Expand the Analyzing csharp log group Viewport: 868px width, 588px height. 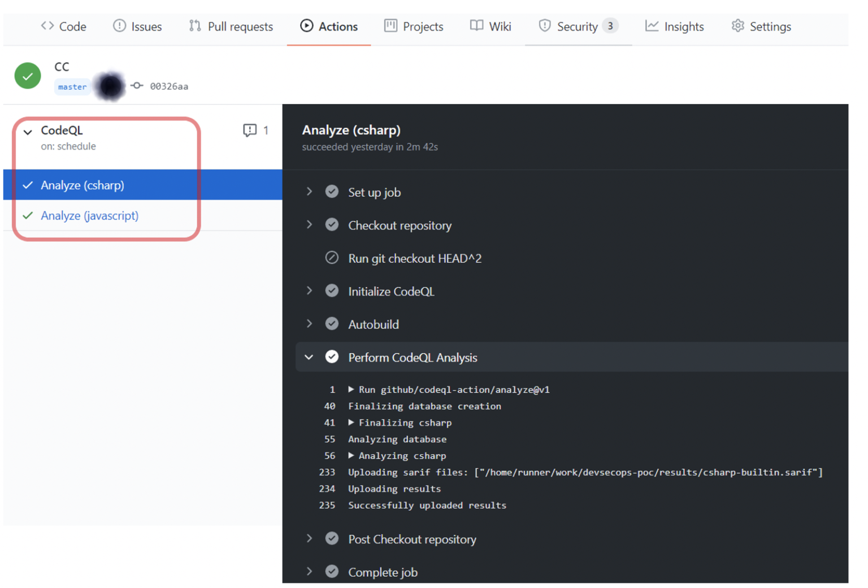pos(351,455)
